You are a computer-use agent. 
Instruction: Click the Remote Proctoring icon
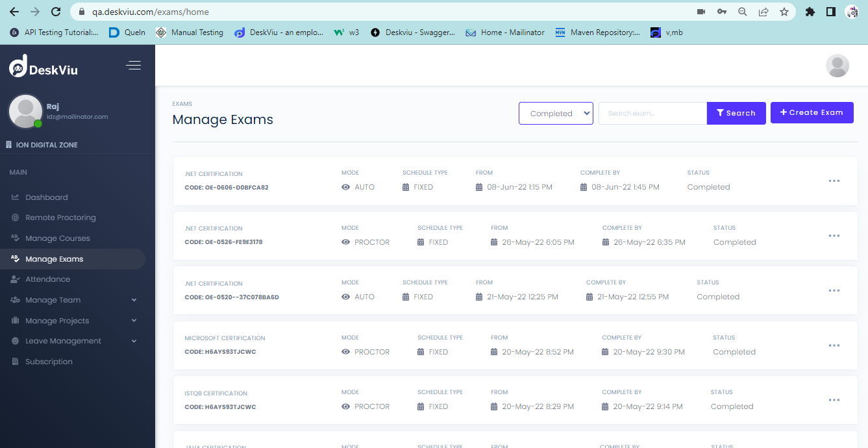(x=15, y=218)
